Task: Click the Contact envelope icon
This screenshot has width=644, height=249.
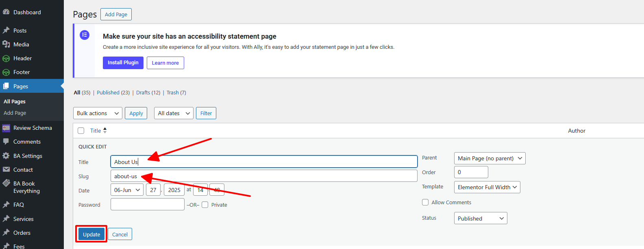Action: (x=6, y=170)
